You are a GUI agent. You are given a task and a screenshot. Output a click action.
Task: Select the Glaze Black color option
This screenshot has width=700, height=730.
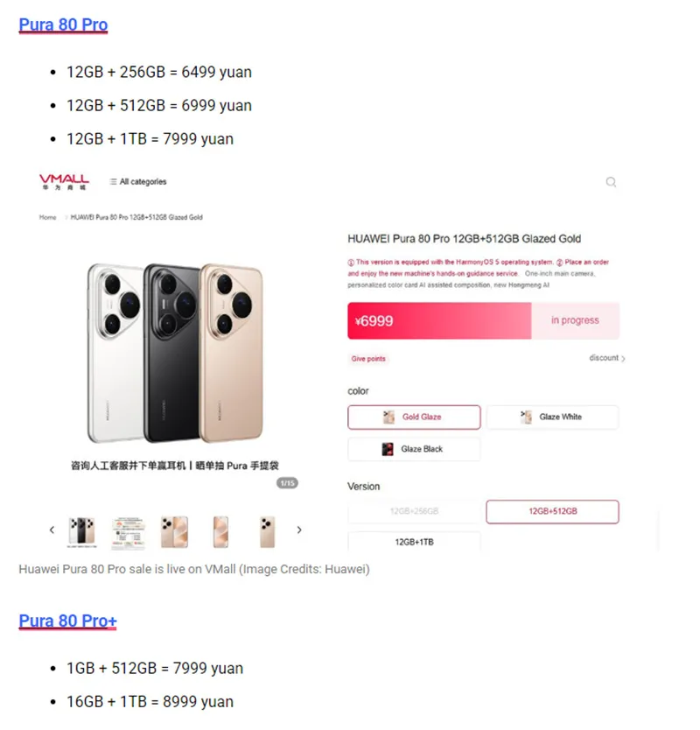[413, 447]
